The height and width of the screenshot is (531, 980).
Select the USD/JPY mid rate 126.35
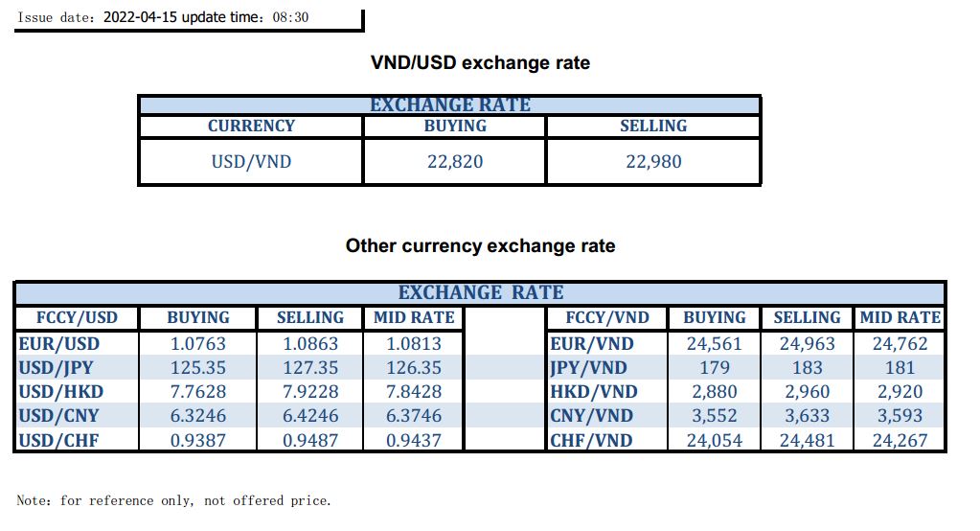[414, 368]
